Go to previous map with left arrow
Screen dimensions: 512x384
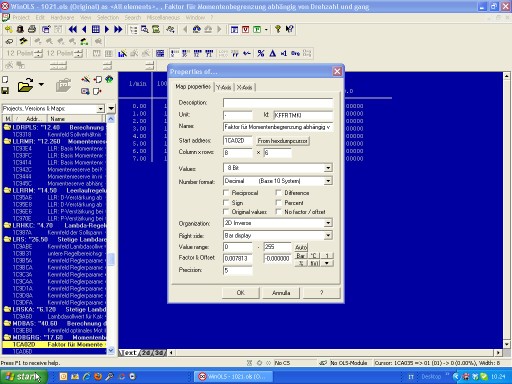(x=84, y=29)
